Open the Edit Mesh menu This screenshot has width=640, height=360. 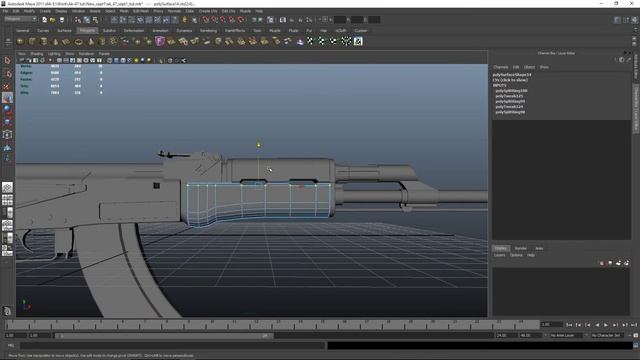141,11
